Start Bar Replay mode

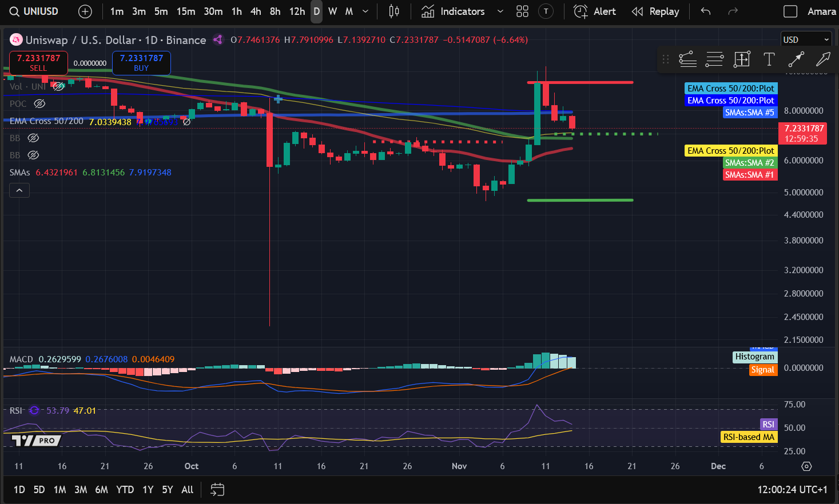pyautogui.click(x=655, y=11)
